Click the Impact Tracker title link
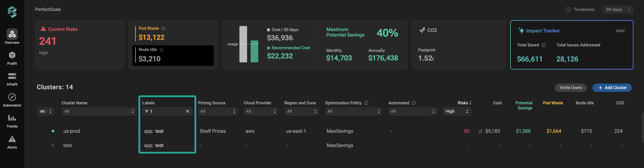644x168 pixels. 543,31
